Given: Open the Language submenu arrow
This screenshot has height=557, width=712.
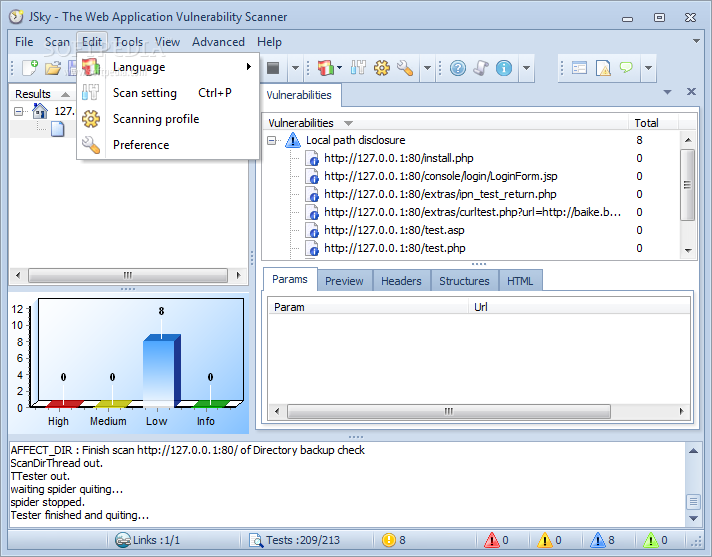Looking at the screenshot, I should [248, 67].
